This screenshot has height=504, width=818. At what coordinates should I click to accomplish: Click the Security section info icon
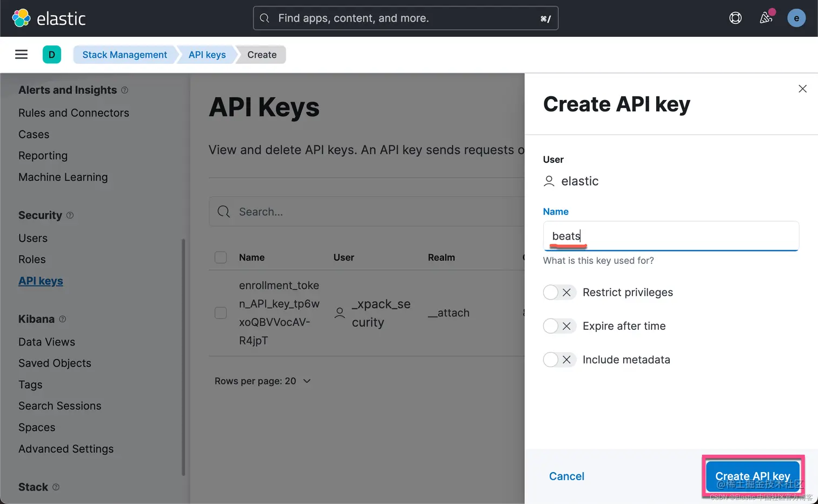click(70, 215)
